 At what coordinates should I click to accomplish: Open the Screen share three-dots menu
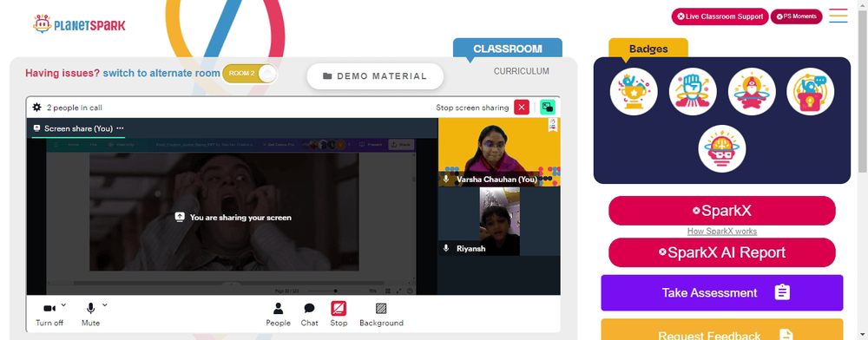tap(120, 128)
